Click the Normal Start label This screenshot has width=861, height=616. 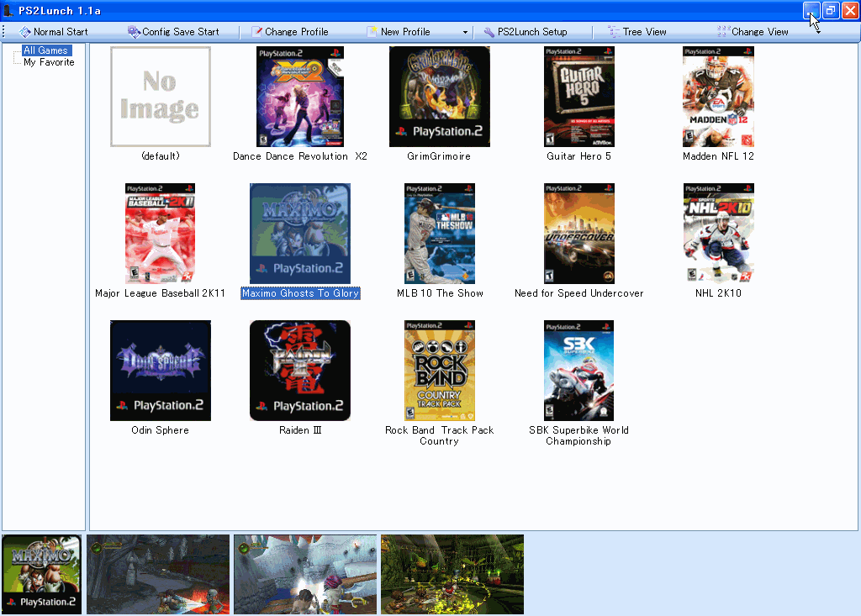[61, 32]
